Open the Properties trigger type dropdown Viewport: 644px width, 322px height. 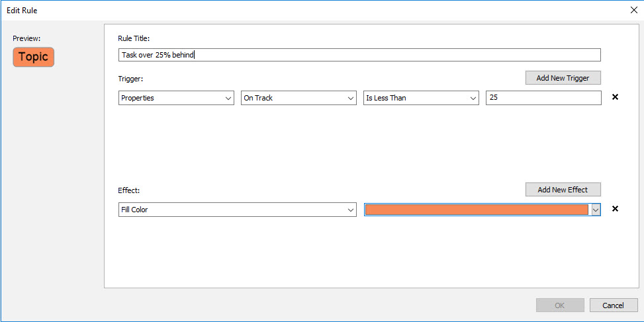176,98
